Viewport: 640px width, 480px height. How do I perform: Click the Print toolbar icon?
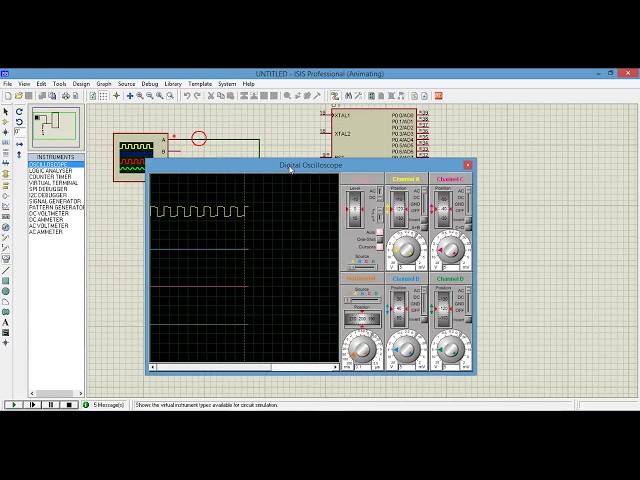tap(65, 96)
